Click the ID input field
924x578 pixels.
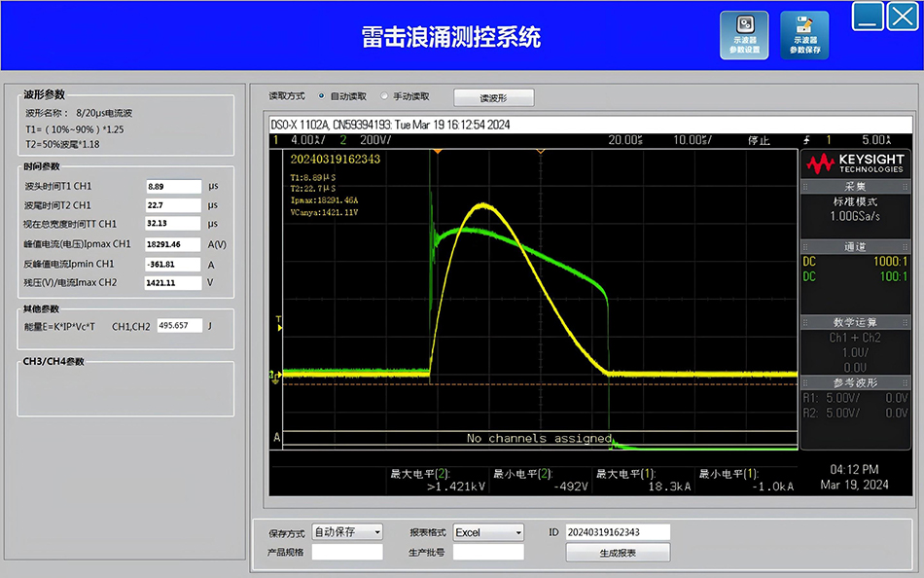pos(618,532)
